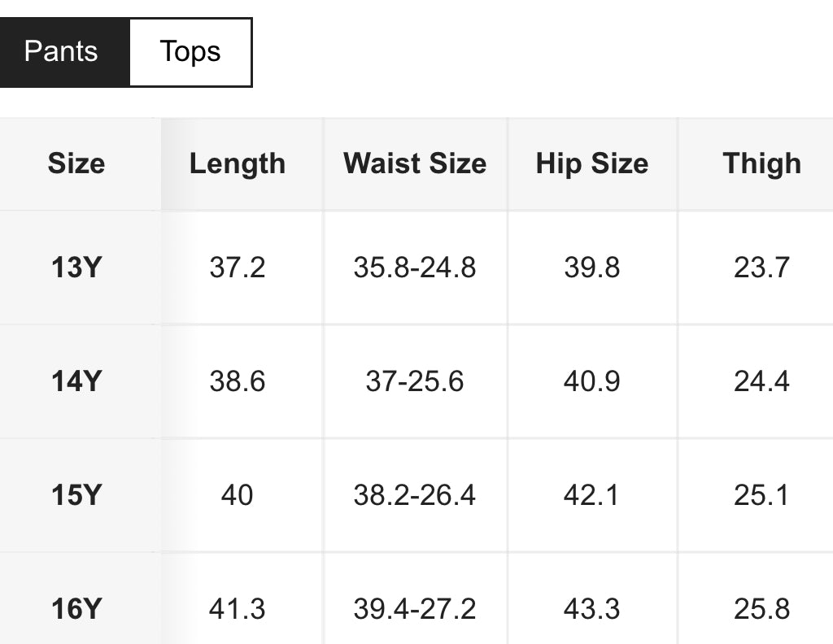Click the 40.9 hip size cell
The height and width of the screenshot is (644, 833).
coord(592,381)
